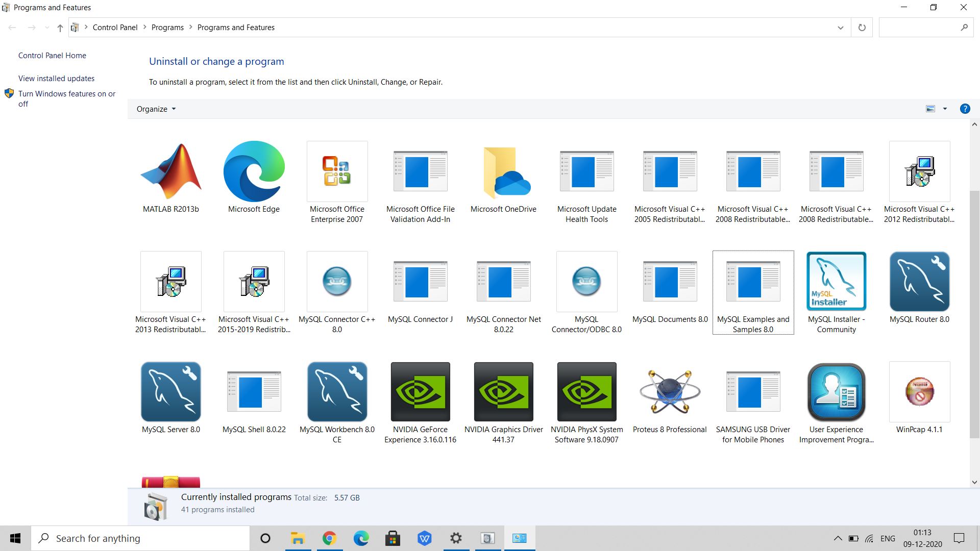Select Microsoft Office File Validation Add-In
Viewport: 980px width, 551px height.
(420, 171)
